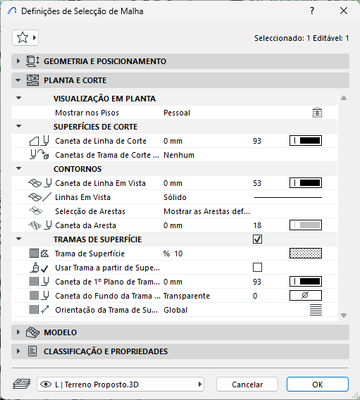Expand the Classificação e Propriedades panel
360x400 pixels.
pyautogui.click(x=18, y=351)
